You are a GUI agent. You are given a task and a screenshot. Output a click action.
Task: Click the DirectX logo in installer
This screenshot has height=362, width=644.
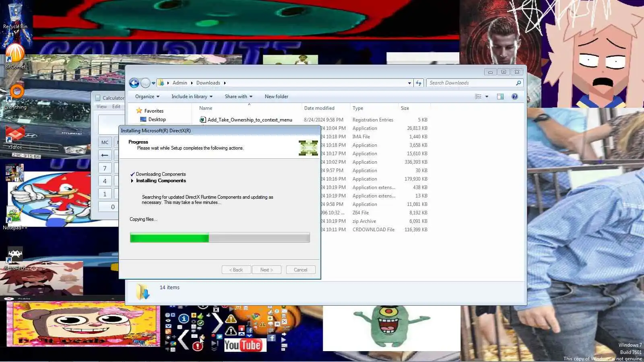(308, 148)
